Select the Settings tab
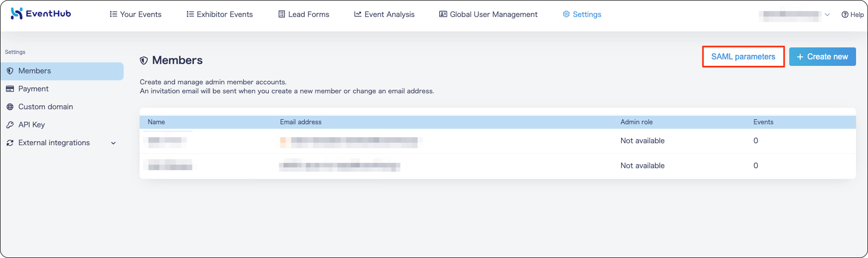The image size is (868, 258). [582, 14]
